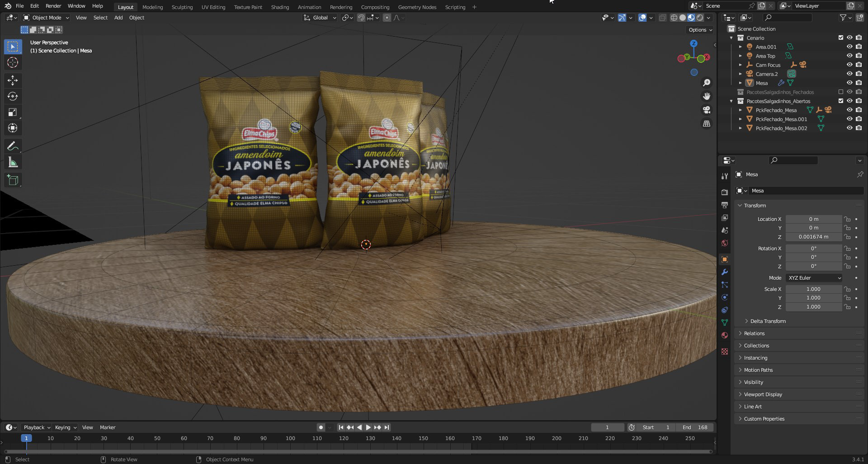Open rotation Mode XYZ Euler dropdown
This screenshot has width=868, height=464.
814,278
